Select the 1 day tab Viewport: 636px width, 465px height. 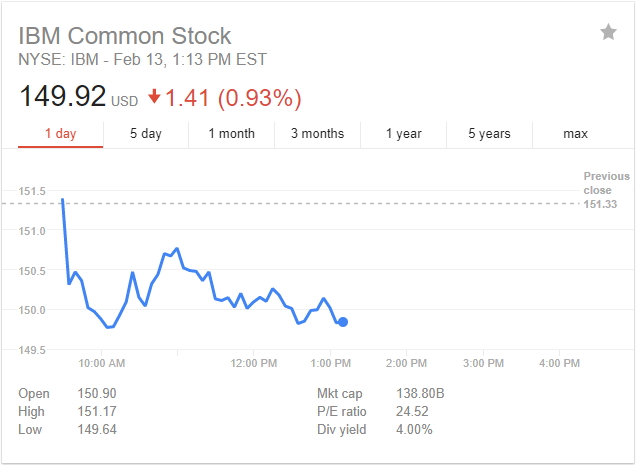pyautogui.click(x=60, y=133)
